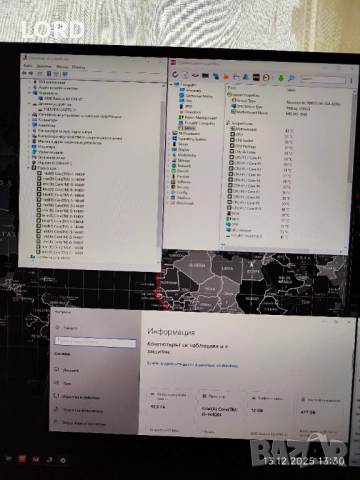Click the 477 GB storage card

click(320, 415)
